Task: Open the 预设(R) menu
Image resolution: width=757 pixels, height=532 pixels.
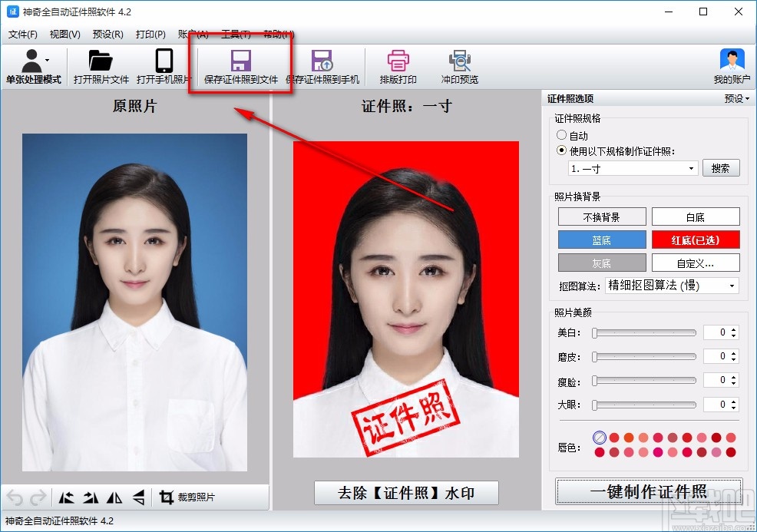Action: click(x=107, y=35)
